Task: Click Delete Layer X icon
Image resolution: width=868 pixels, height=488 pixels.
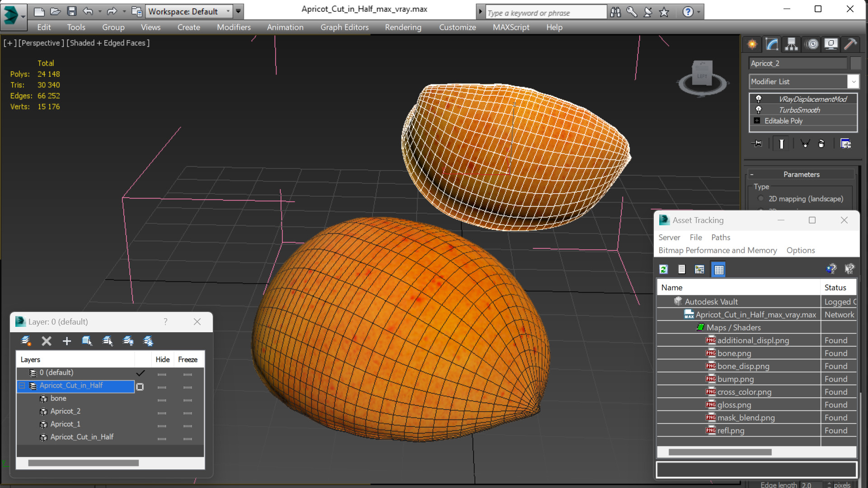Action: coord(47,341)
